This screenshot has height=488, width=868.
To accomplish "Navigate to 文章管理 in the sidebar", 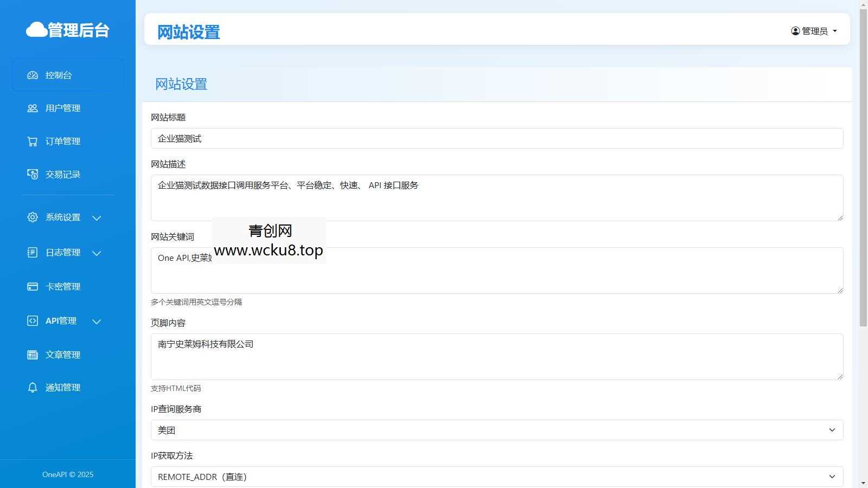I will [61, 355].
